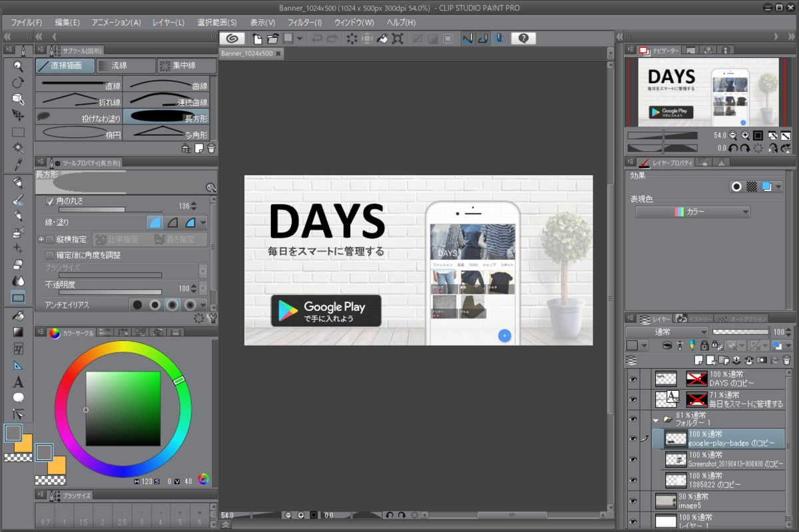
Task: Create layer mask icon in Layers panel
Action: pos(762,360)
